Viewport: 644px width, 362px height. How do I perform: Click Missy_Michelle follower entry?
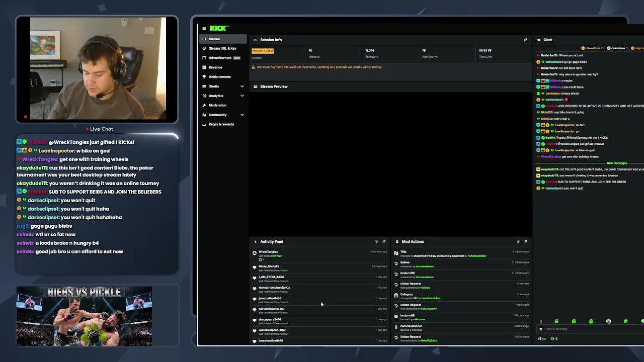(320, 268)
